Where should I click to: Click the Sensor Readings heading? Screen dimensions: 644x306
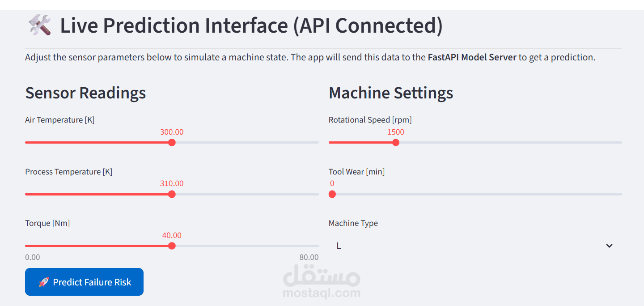[85, 93]
